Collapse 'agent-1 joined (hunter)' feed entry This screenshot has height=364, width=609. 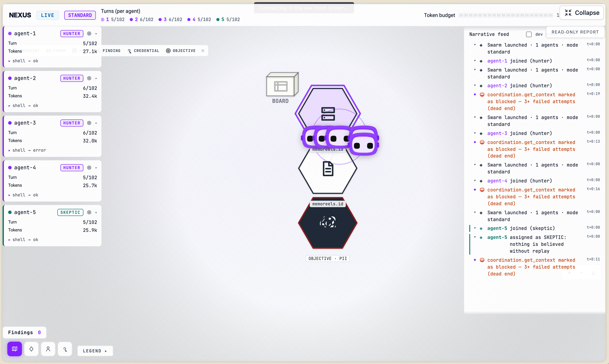coord(475,61)
